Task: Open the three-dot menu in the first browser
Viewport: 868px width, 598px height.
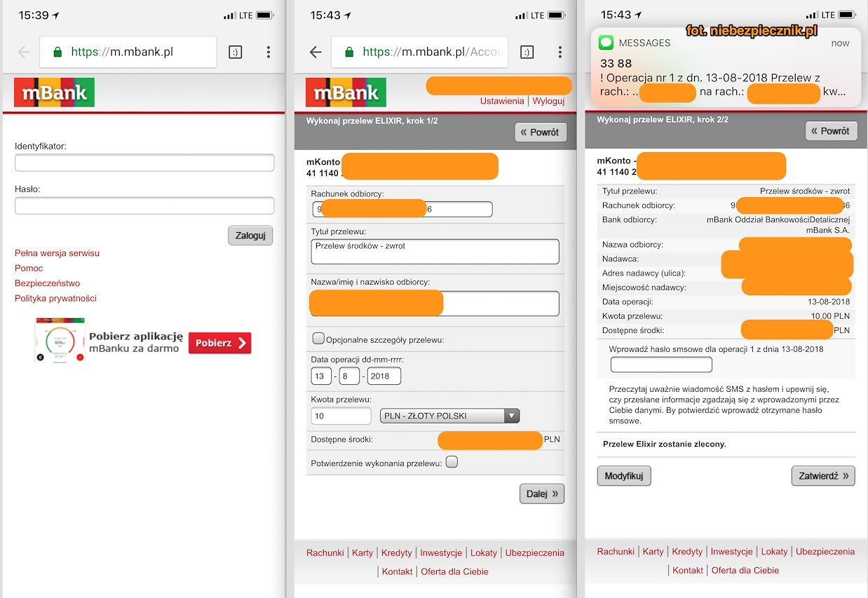Action: coord(269,52)
